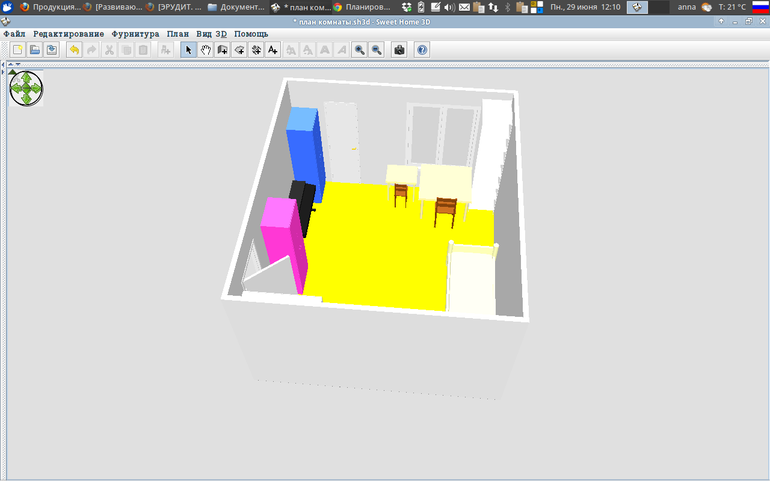Save the plan using the toolbar icon

[51, 50]
